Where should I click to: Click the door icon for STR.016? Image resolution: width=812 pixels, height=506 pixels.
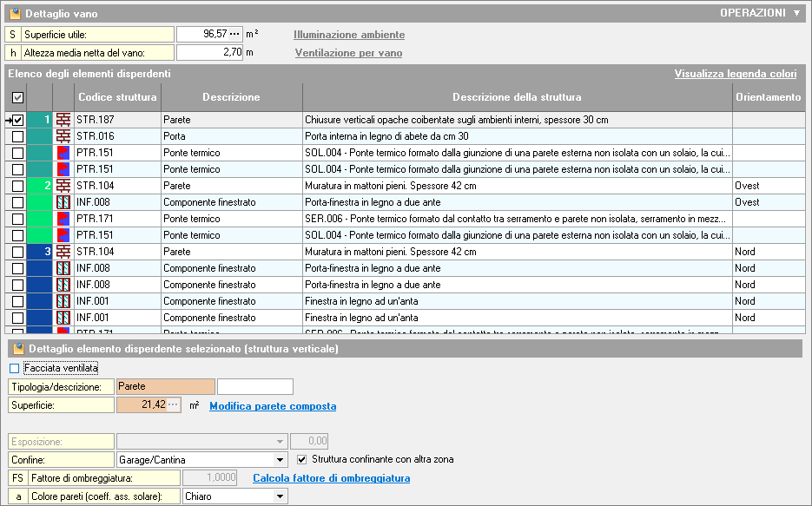click(x=63, y=136)
